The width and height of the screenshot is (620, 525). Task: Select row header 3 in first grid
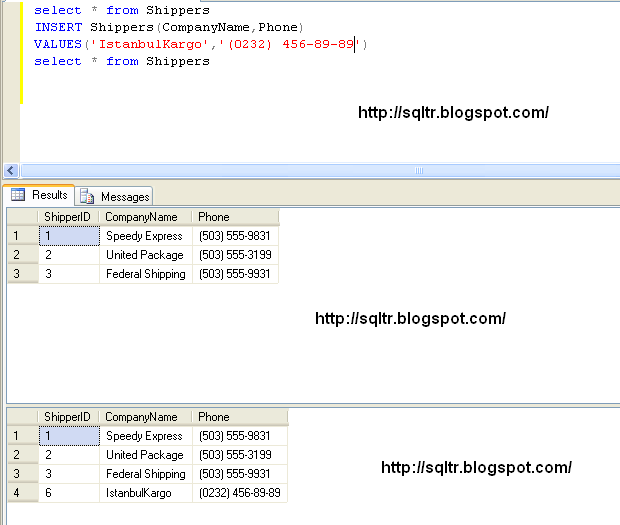pos(23,274)
